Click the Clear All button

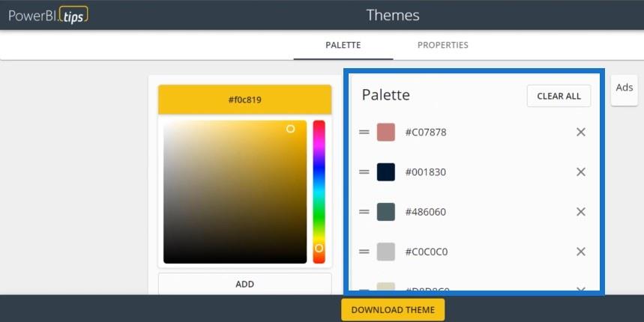[x=559, y=96]
